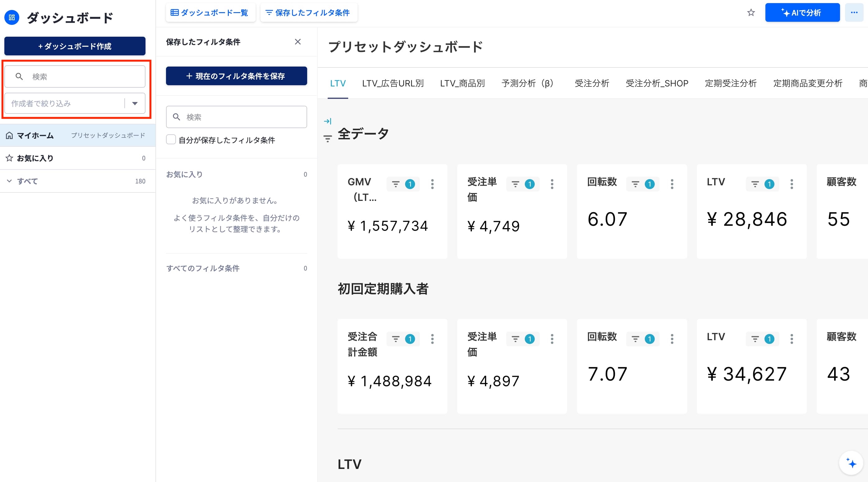The width and height of the screenshot is (868, 482).
Task: Click the dashboard logo icon at top left
Action: pyautogui.click(x=12, y=17)
